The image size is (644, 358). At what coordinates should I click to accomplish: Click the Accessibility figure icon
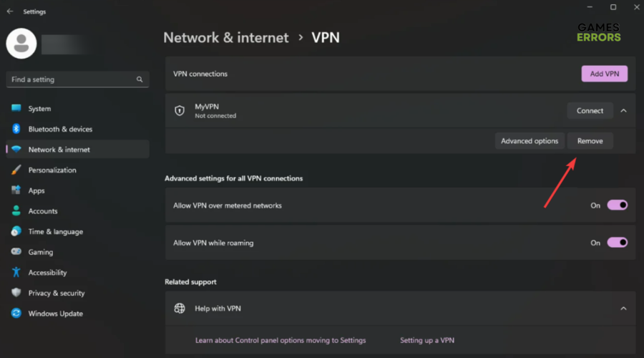(x=16, y=273)
